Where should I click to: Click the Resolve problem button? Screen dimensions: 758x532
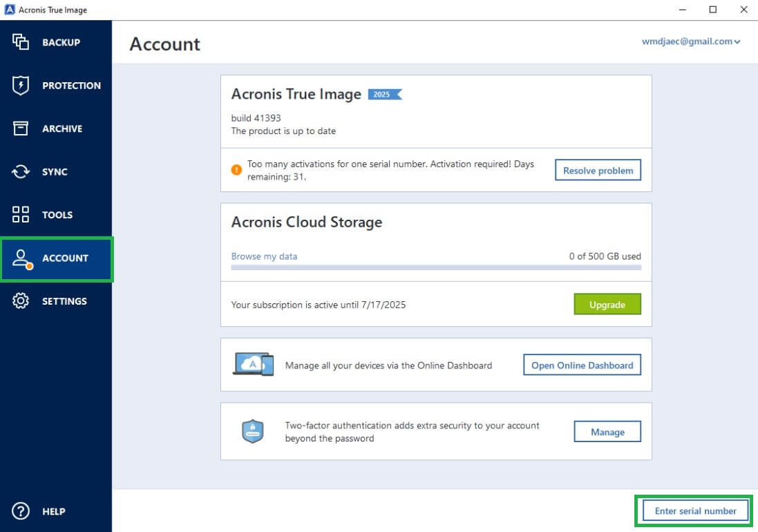(x=597, y=170)
